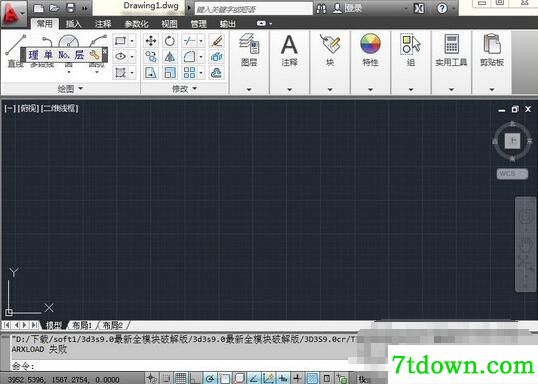
Task: Toggle Grid Display in status bar
Action: tap(181, 378)
